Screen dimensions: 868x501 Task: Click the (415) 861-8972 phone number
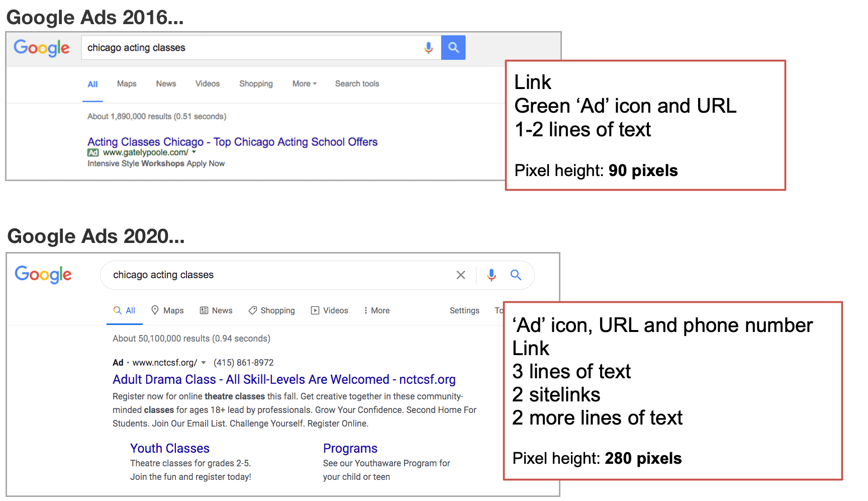244,363
